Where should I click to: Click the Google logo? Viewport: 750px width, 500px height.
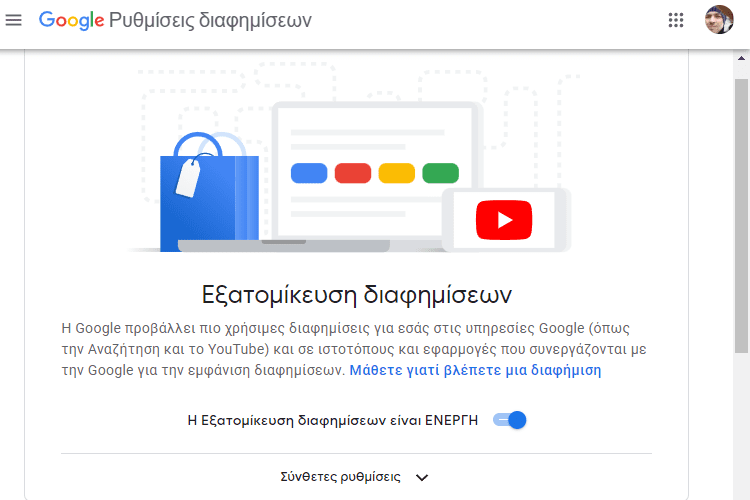tap(71, 21)
